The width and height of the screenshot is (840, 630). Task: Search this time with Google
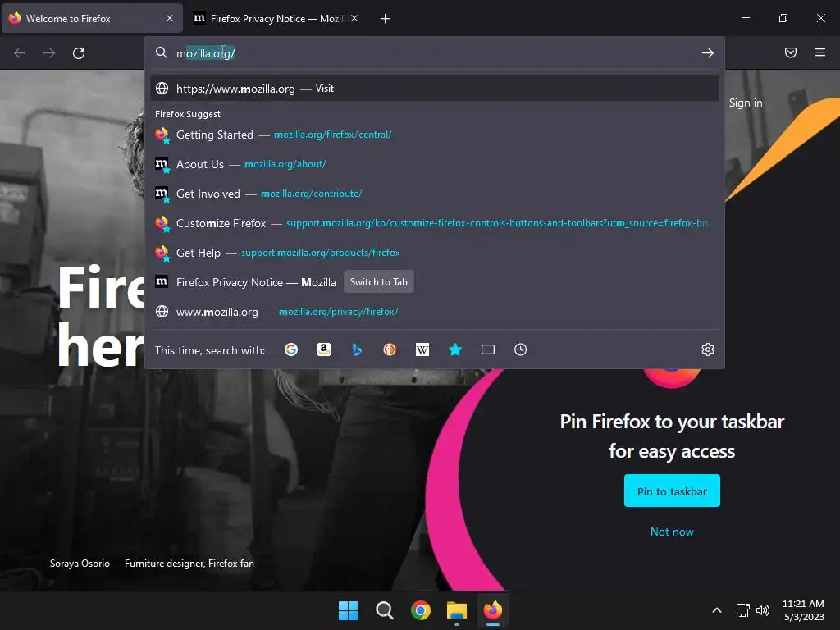point(291,349)
